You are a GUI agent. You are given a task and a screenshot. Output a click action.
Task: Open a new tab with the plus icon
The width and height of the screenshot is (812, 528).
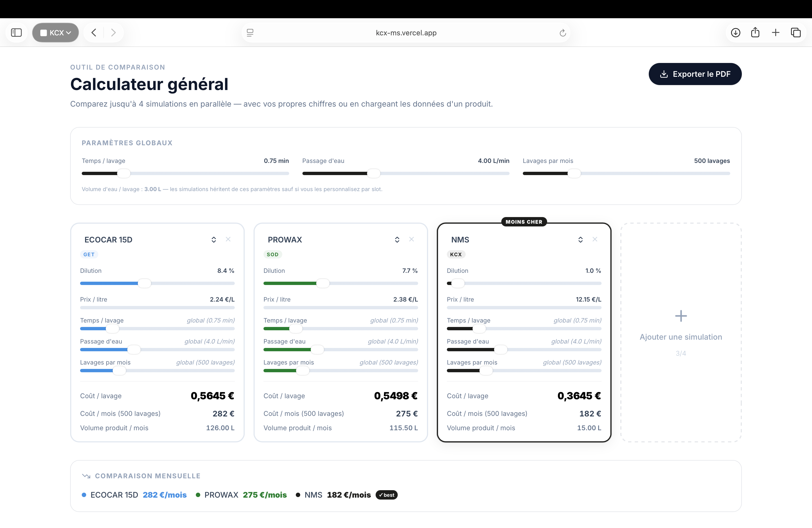pyautogui.click(x=776, y=33)
